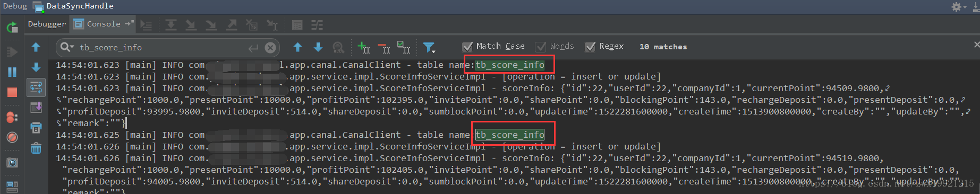Disable the Regex checkbox
The width and height of the screenshot is (980, 194).
click(604, 47)
